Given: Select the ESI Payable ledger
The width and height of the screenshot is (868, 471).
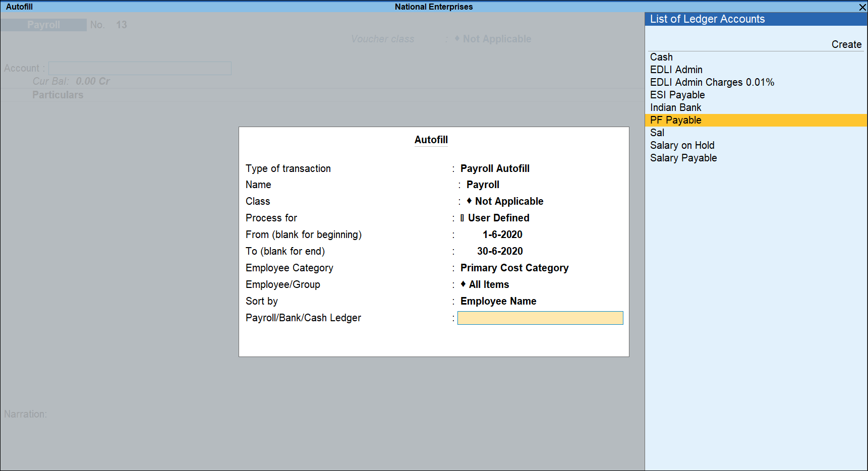Looking at the screenshot, I should coord(677,95).
